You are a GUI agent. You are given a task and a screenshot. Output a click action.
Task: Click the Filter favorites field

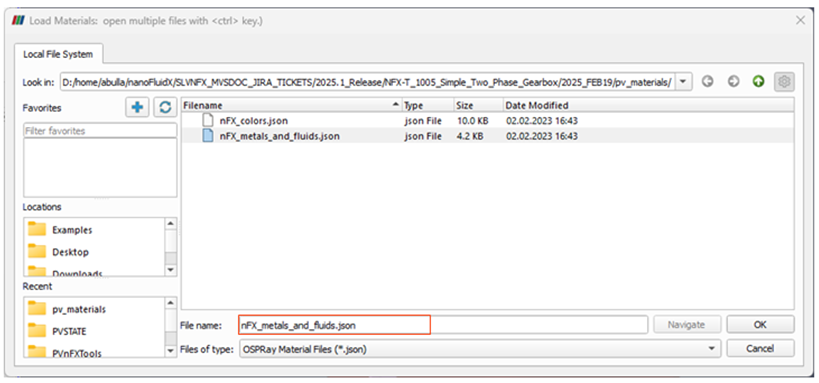(100, 131)
